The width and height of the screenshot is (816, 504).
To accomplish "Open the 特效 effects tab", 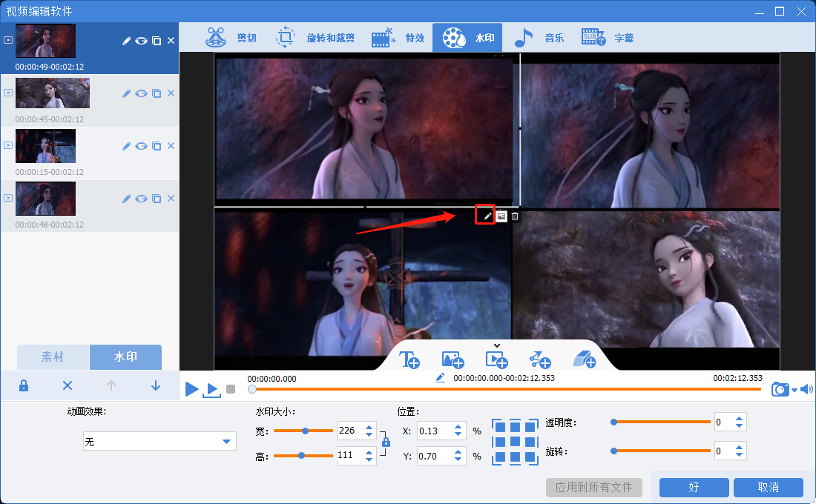I will (398, 38).
